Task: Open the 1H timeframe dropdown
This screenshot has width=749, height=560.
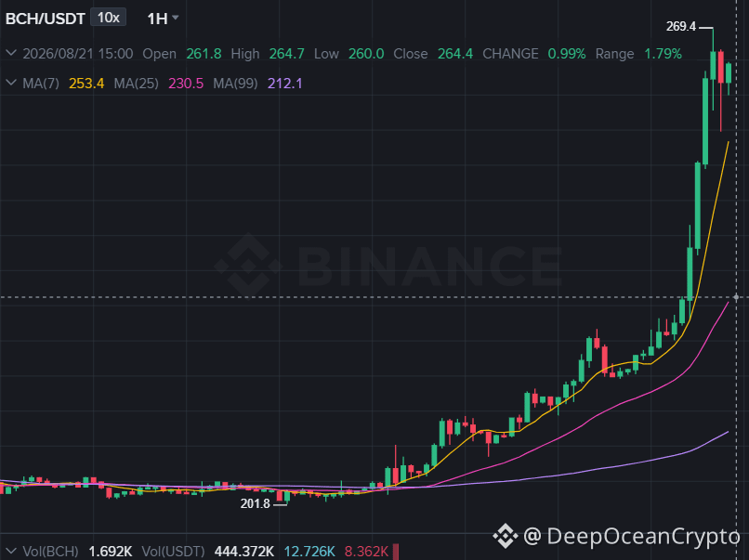Action: (x=163, y=19)
